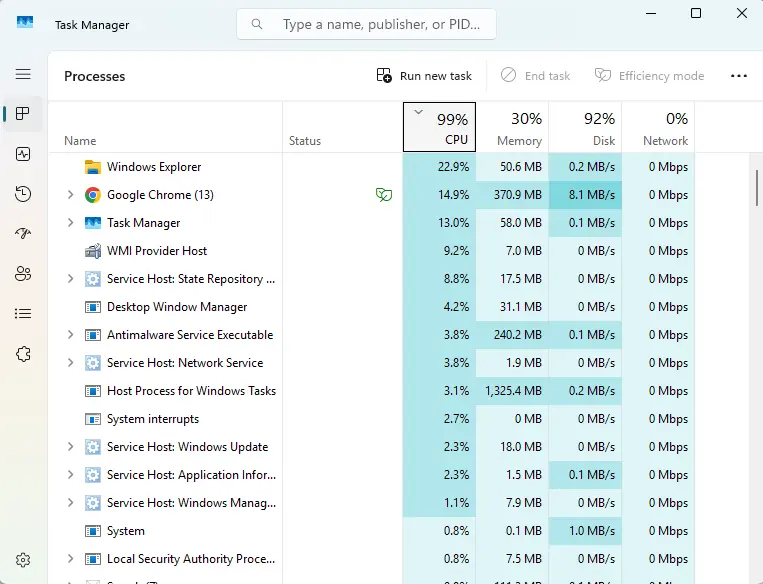763x584 pixels.
Task: Sort processes by CPU column header
Action: [439, 127]
